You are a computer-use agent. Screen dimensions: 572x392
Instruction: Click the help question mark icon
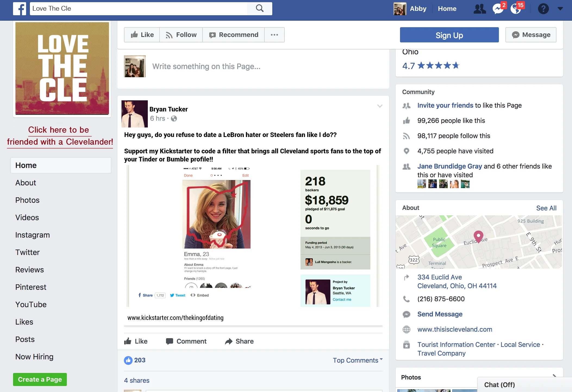[x=543, y=9]
